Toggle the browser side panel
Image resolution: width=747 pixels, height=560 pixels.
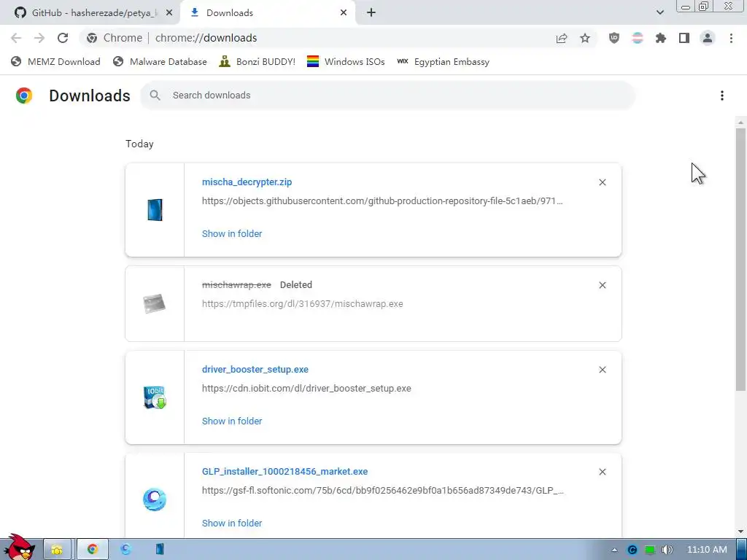point(684,38)
